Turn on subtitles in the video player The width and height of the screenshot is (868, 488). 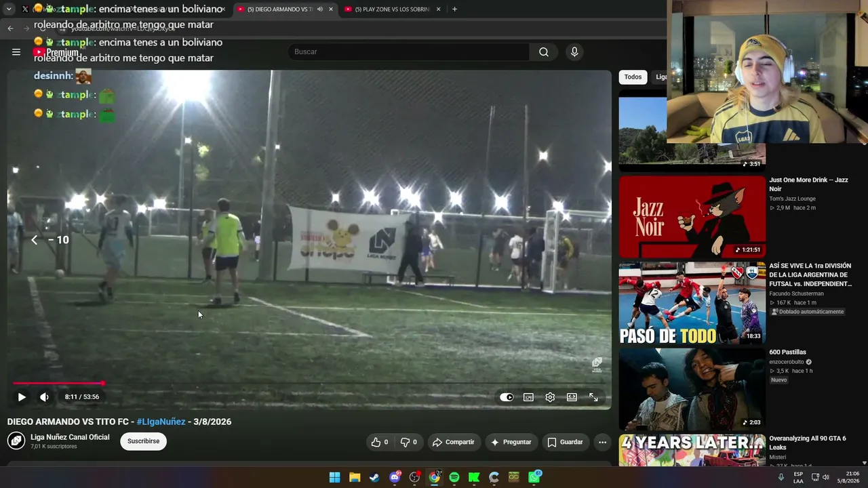coord(528,397)
